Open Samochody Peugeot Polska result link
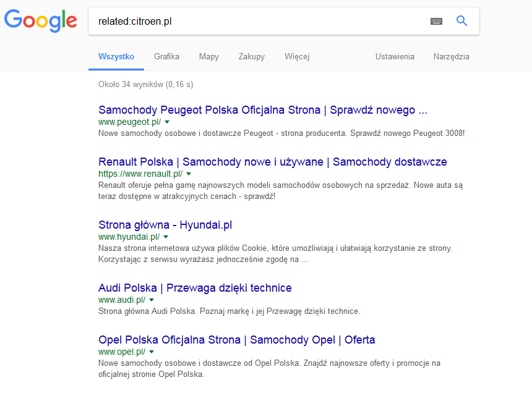The height and width of the screenshot is (393, 532). coord(263,110)
